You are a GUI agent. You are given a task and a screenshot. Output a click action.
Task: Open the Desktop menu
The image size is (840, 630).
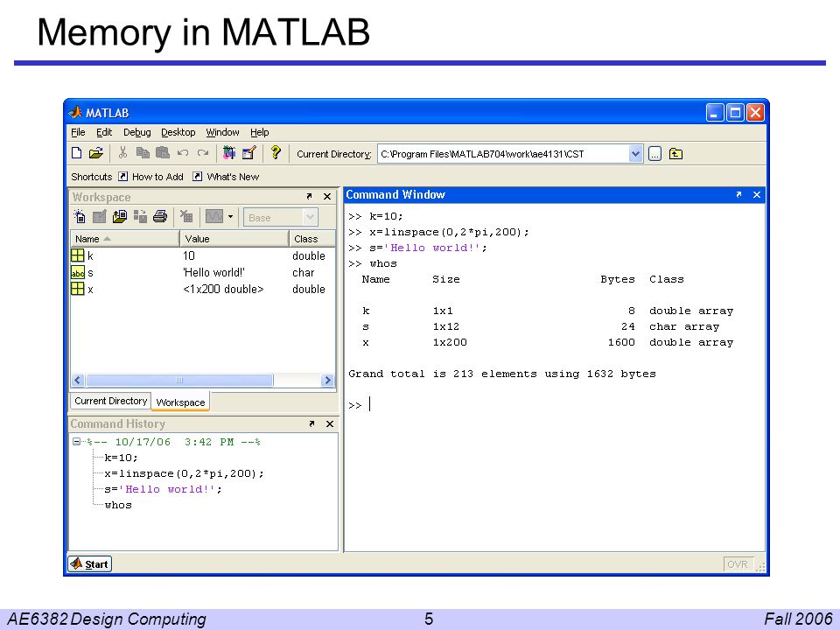178,132
